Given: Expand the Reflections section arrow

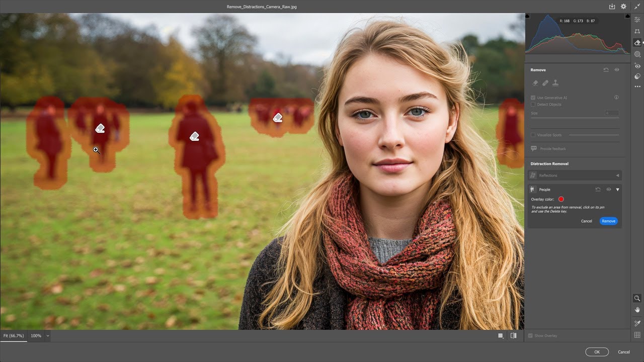Looking at the screenshot, I should [617, 175].
